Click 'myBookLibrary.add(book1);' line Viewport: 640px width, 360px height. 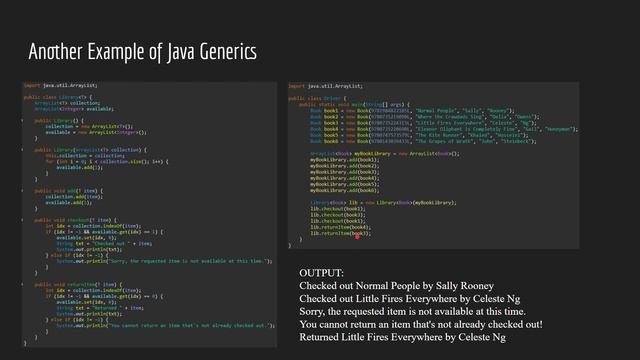point(345,160)
